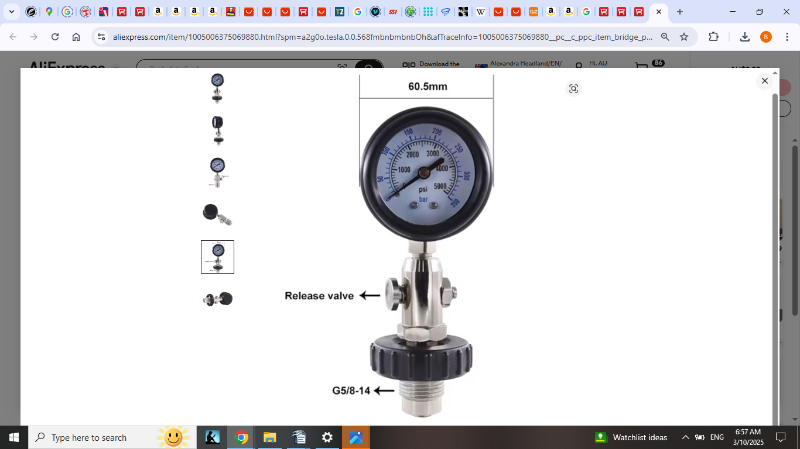The width and height of the screenshot is (800, 449).
Task: Go back using the browser back arrow
Action: coord(13,37)
